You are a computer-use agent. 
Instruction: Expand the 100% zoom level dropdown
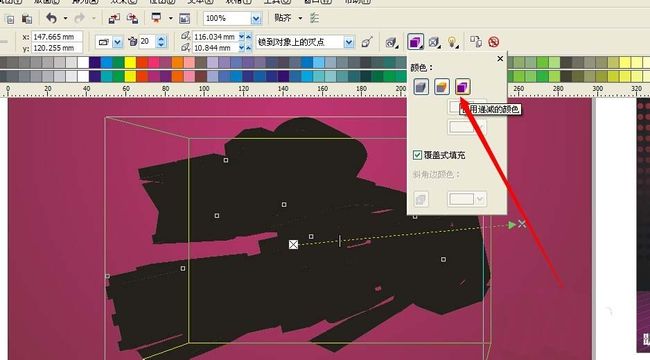point(256,19)
